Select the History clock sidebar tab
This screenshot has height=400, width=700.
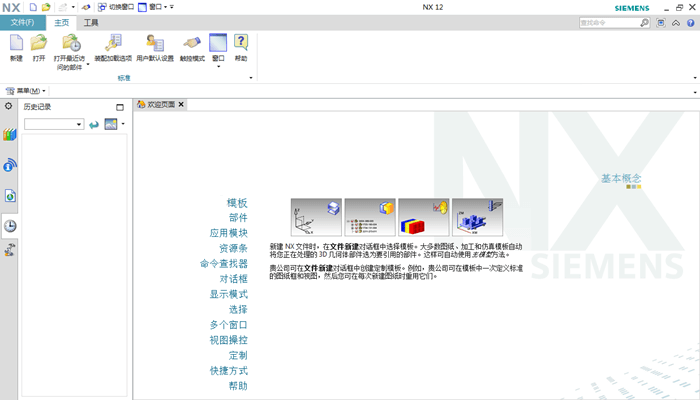(10, 226)
